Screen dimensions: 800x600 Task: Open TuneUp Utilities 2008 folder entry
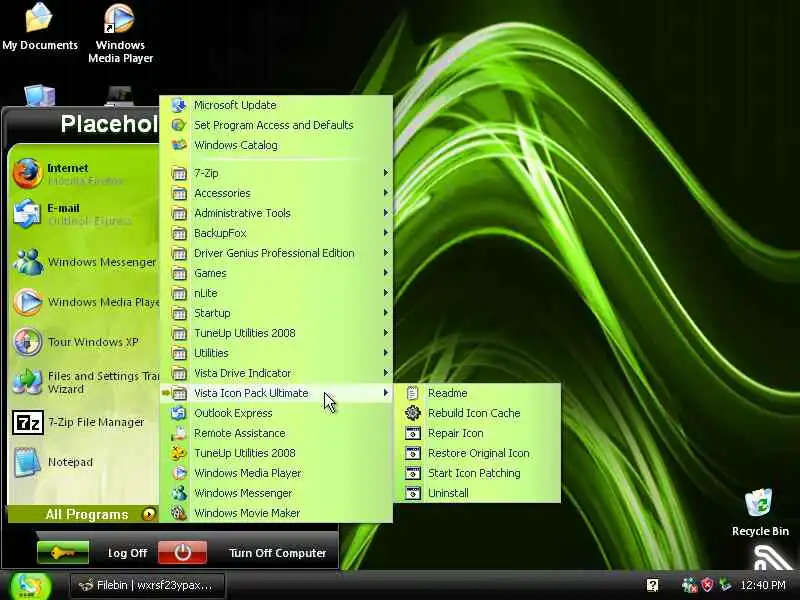[x=276, y=333]
